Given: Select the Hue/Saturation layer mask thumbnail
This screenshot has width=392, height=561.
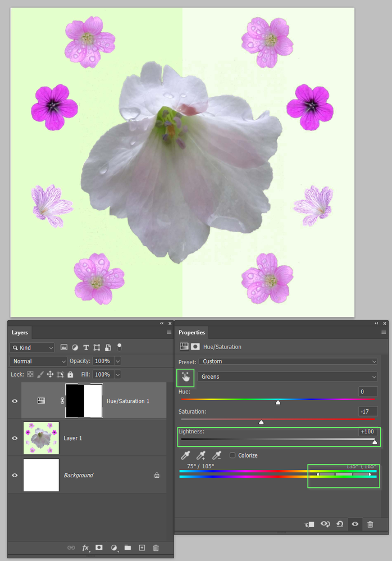Looking at the screenshot, I should (84, 401).
